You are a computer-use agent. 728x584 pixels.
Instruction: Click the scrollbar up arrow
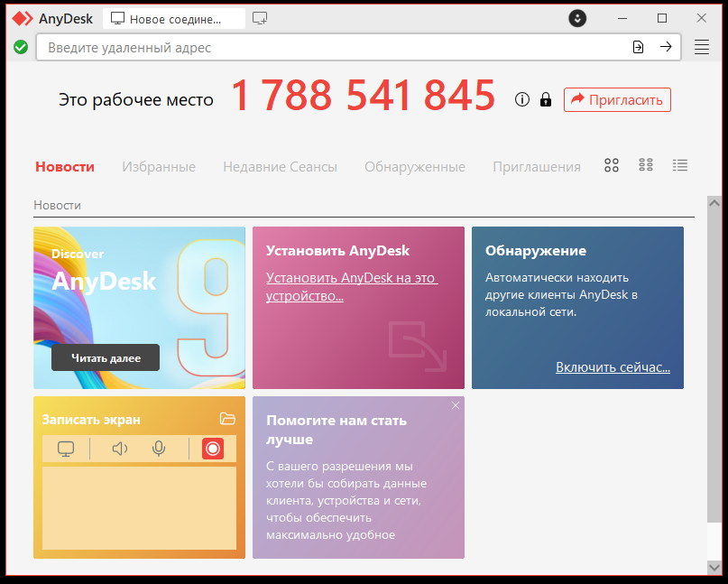[x=714, y=202]
